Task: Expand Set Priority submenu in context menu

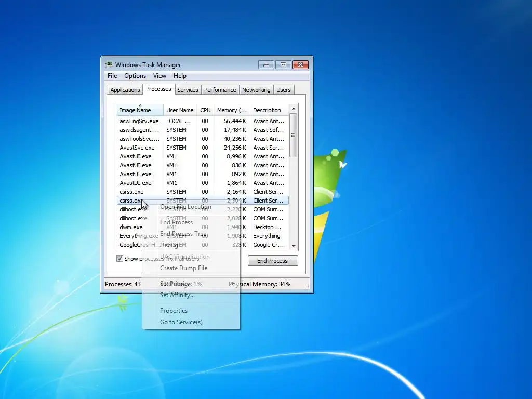Action: pos(191,284)
